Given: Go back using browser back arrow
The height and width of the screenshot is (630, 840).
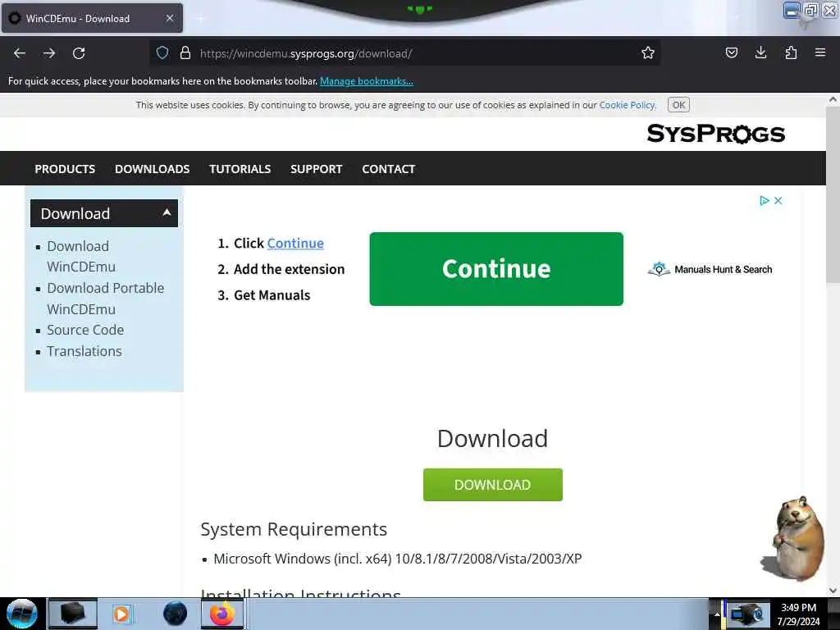Looking at the screenshot, I should click(20, 53).
